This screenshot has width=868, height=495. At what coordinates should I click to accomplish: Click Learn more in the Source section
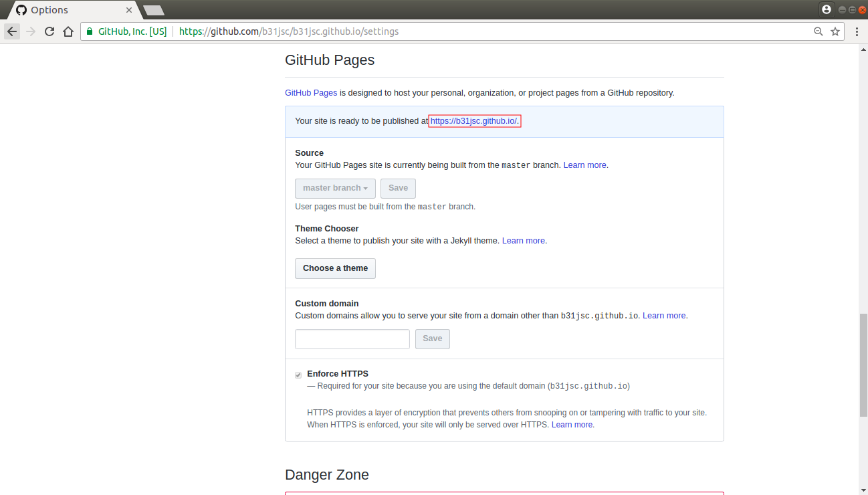tap(585, 165)
